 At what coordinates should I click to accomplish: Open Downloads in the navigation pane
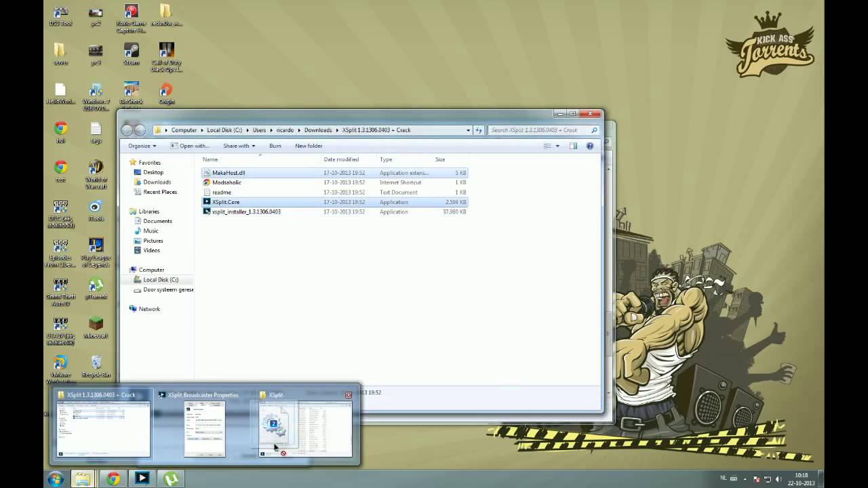tap(157, 182)
